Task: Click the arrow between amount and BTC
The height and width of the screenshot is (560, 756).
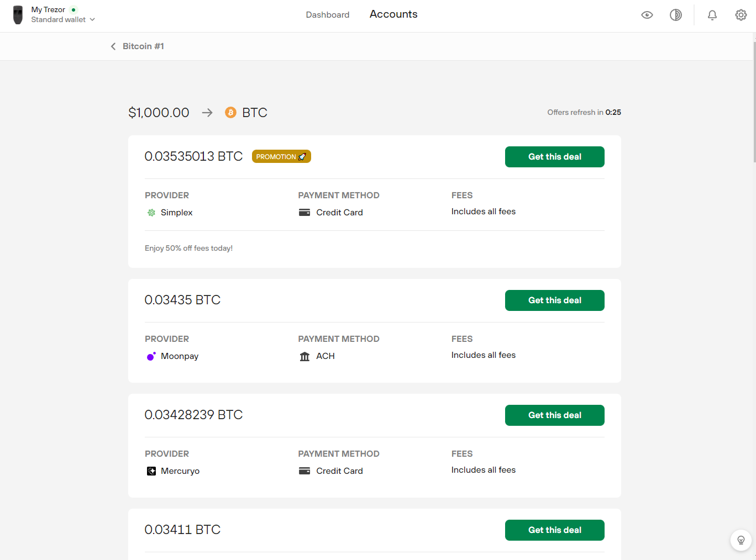Action: [207, 113]
